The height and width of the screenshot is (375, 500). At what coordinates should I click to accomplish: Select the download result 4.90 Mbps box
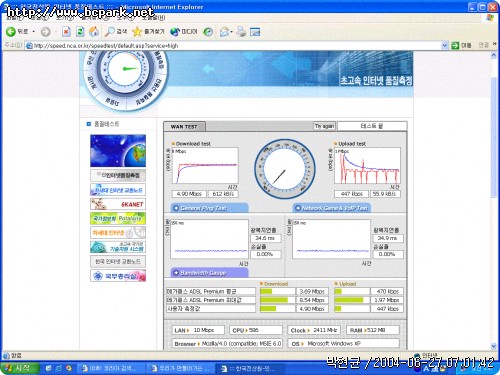pos(189,194)
